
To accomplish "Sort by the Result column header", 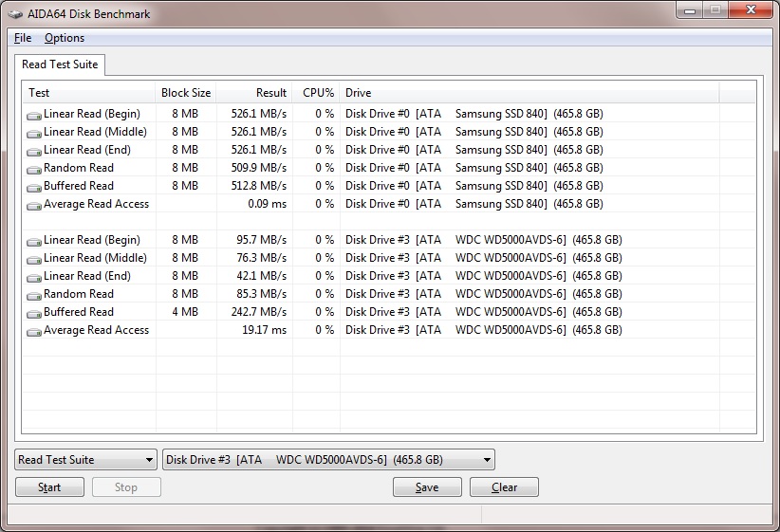I will [x=254, y=93].
